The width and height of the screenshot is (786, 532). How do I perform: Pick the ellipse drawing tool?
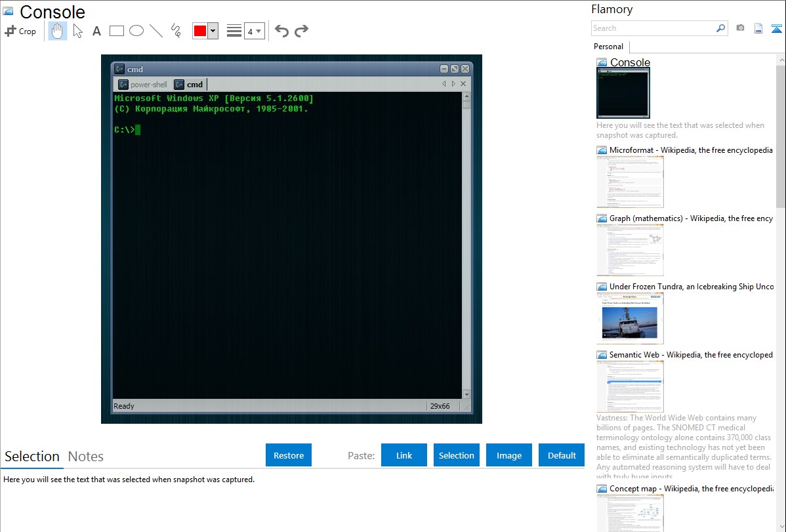point(136,31)
